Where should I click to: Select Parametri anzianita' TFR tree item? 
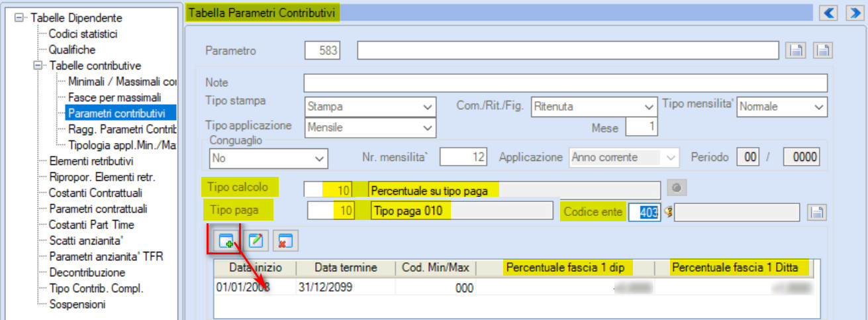tap(106, 256)
